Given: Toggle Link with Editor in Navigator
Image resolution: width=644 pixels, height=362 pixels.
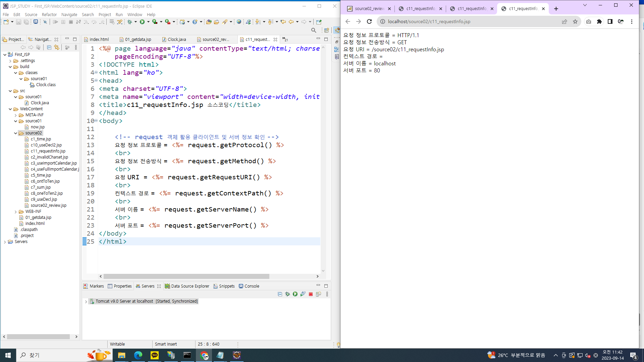Looking at the screenshot, I should click(x=57, y=48).
